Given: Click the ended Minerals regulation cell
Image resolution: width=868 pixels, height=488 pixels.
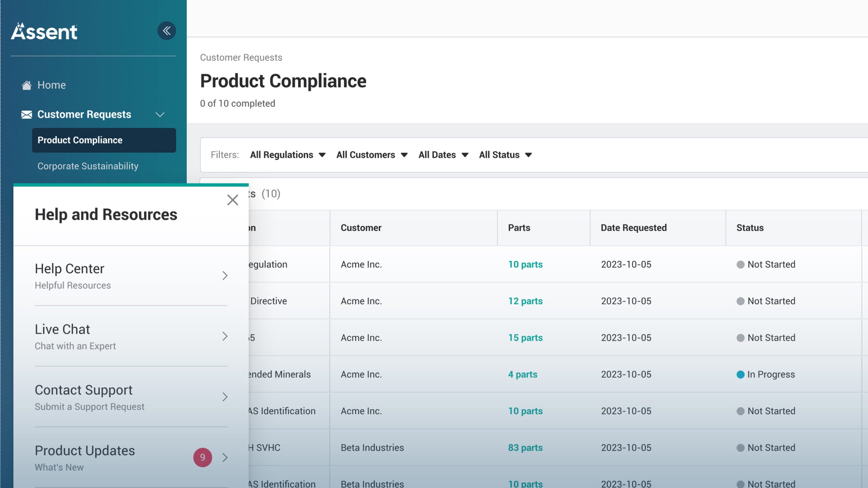Looking at the screenshot, I should click(x=279, y=374).
